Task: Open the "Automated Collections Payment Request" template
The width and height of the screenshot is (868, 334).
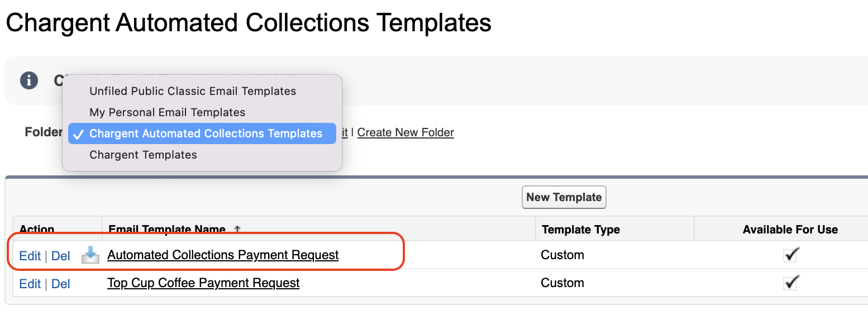Action: click(x=223, y=255)
